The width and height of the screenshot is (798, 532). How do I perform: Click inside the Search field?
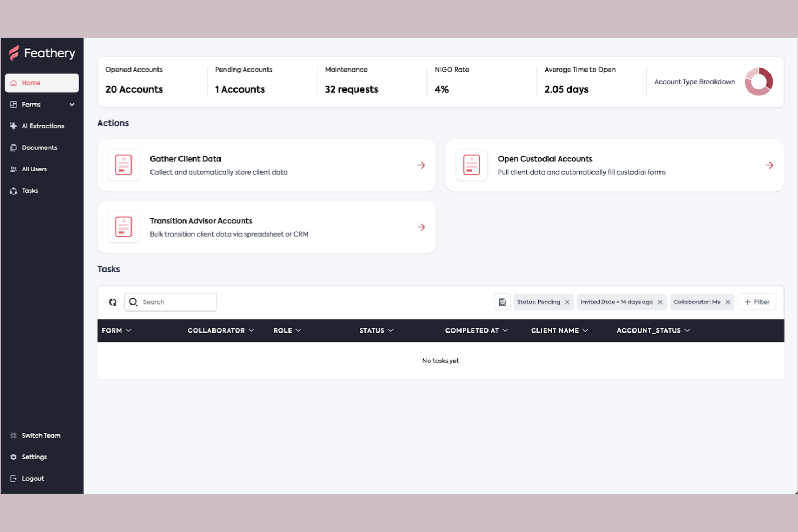point(170,302)
